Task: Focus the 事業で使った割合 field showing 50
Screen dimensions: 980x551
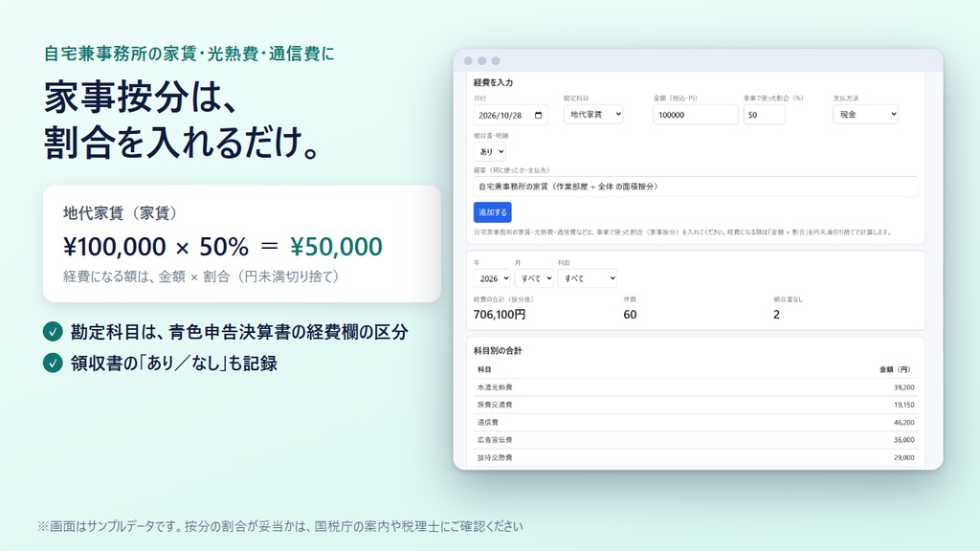Action: pos(764,115)
